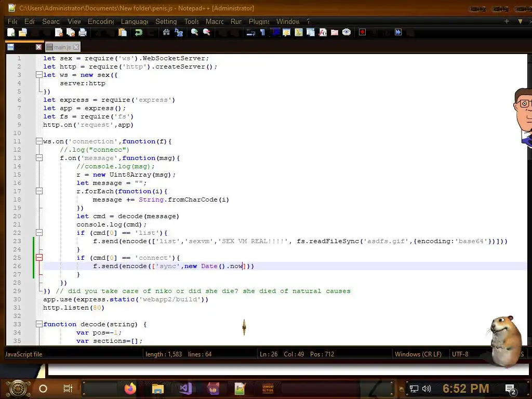The width and height of the screenshot is (532, 399).
Task: Click the Close All documents icon
Action: click(x=71, y=32)
